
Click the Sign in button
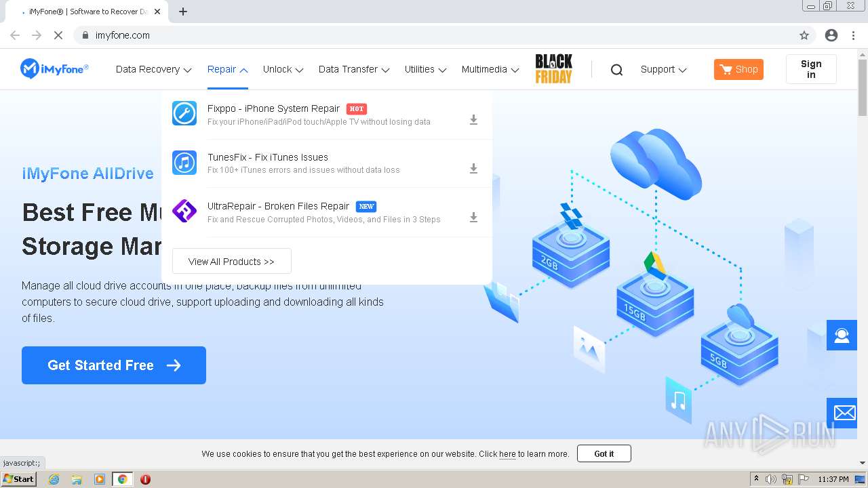(x=811, y=69)
